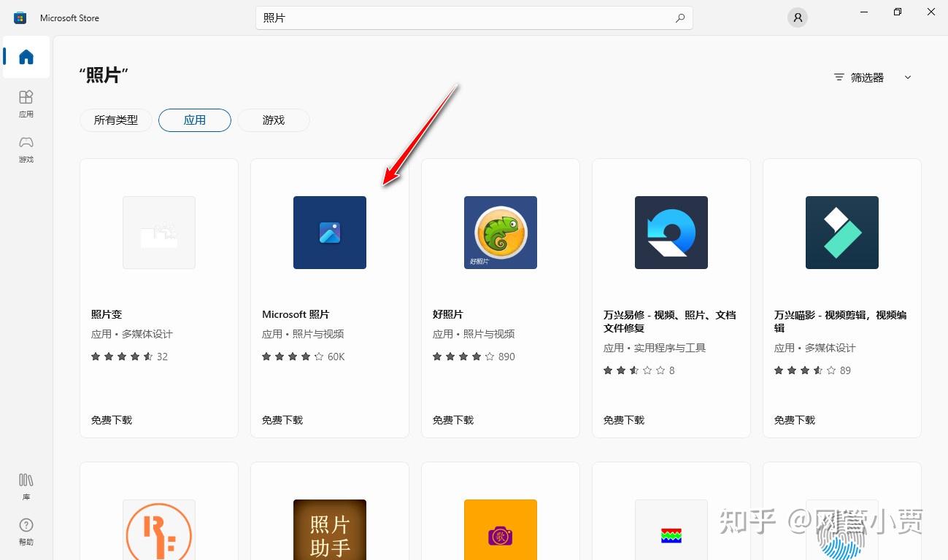Click the 好照片 chameleon app icon

[501, 233]
